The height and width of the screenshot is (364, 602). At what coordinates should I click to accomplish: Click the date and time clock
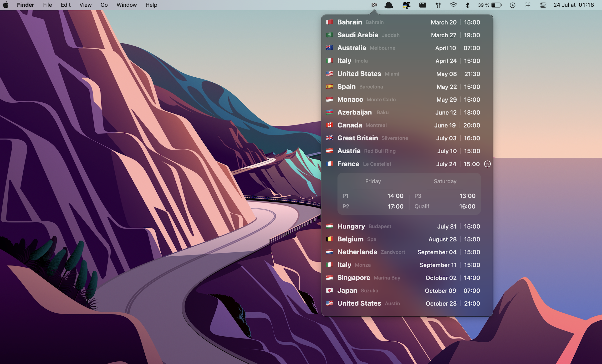click(x=573, y=5)
